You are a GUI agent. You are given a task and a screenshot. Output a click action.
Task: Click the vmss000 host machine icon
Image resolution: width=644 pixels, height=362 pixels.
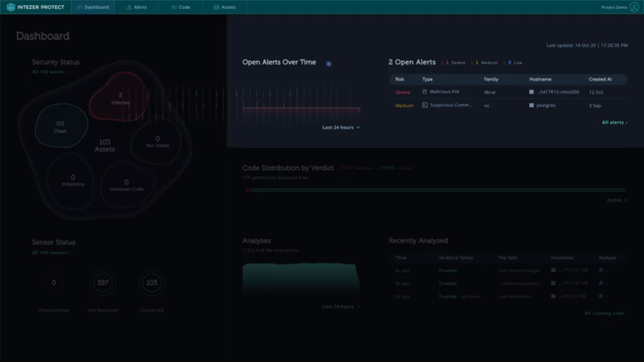click(531, 92)
